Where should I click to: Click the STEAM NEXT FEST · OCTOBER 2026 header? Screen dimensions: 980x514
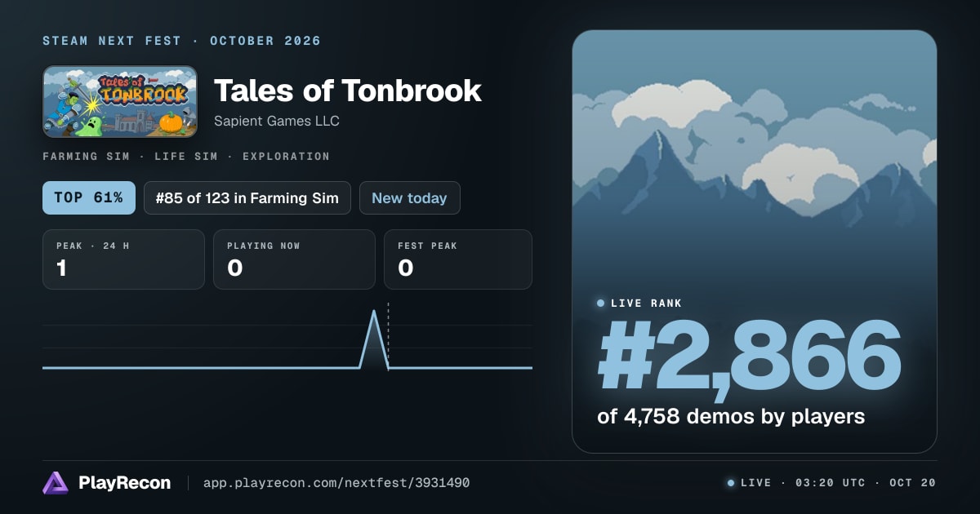click(x=181, y=41)
